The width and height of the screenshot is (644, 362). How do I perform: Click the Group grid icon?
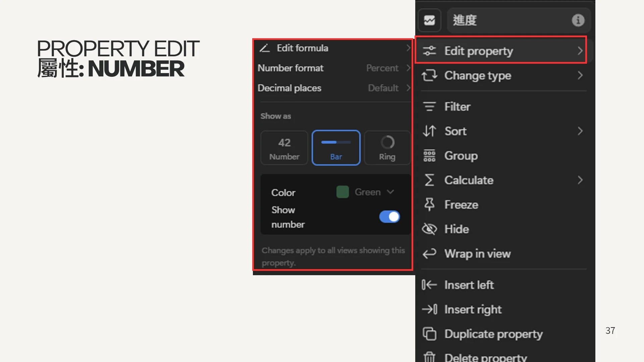coord(429,156)
